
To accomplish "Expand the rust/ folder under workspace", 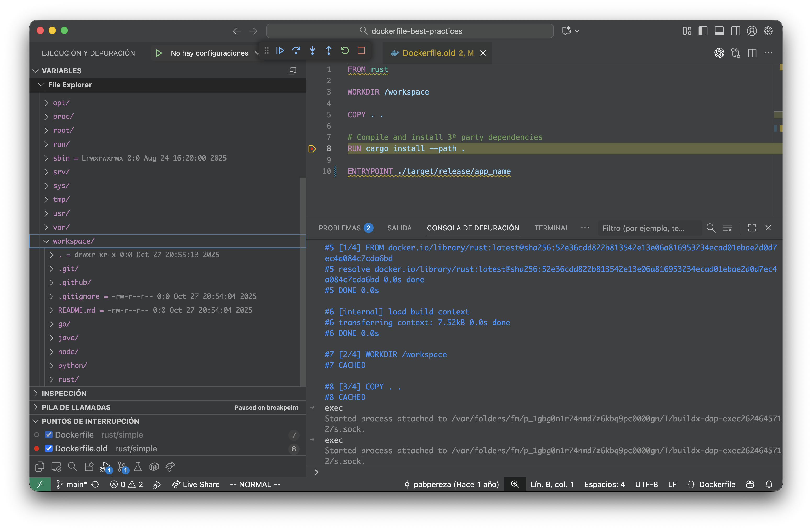I will click(52, 379).
